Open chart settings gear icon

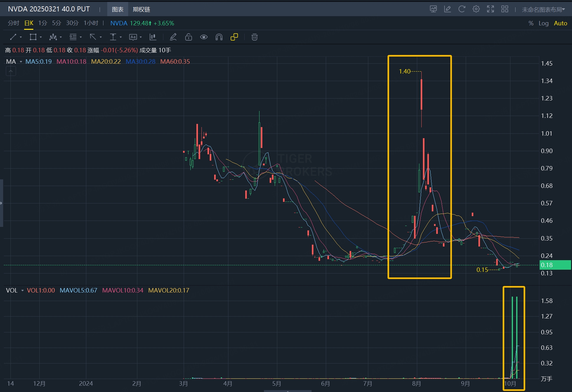pos(476,9)
